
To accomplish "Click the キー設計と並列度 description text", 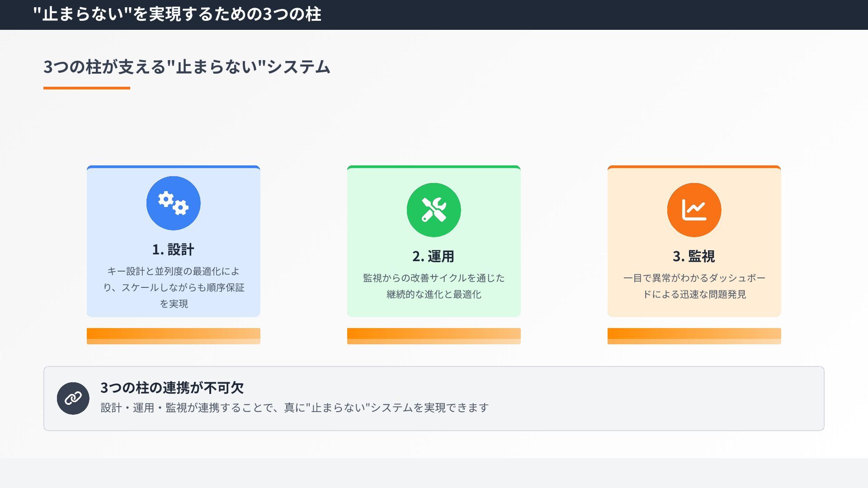I will pos(173,287).
